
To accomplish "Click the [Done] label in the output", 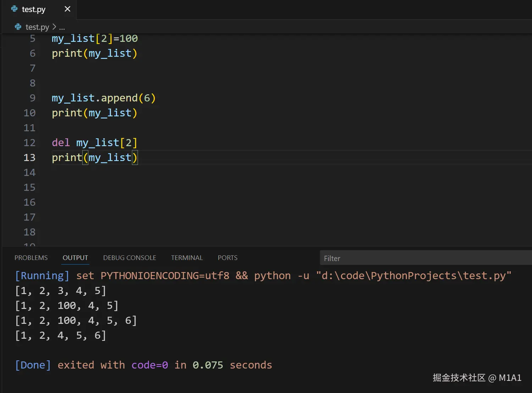I will tap(33, 365).
